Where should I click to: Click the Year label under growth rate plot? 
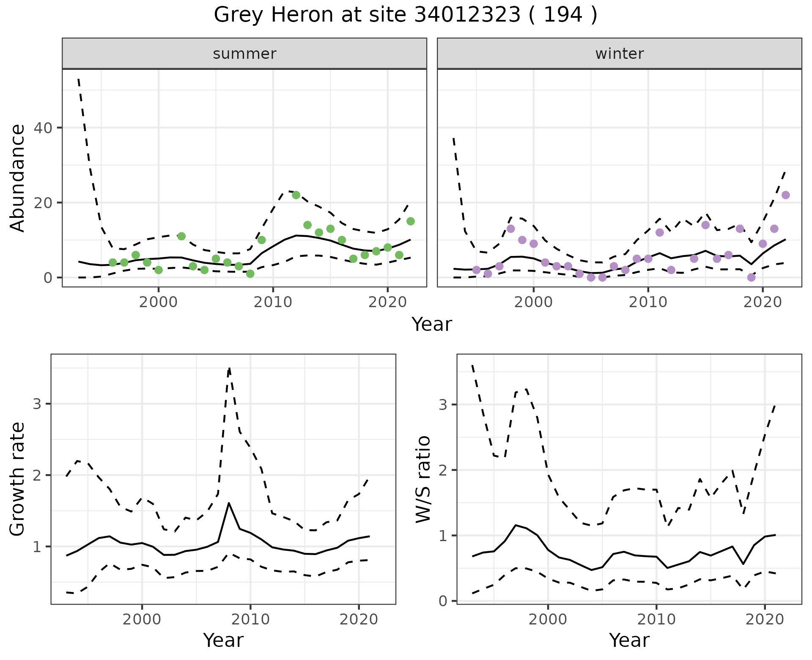point(223,640)
